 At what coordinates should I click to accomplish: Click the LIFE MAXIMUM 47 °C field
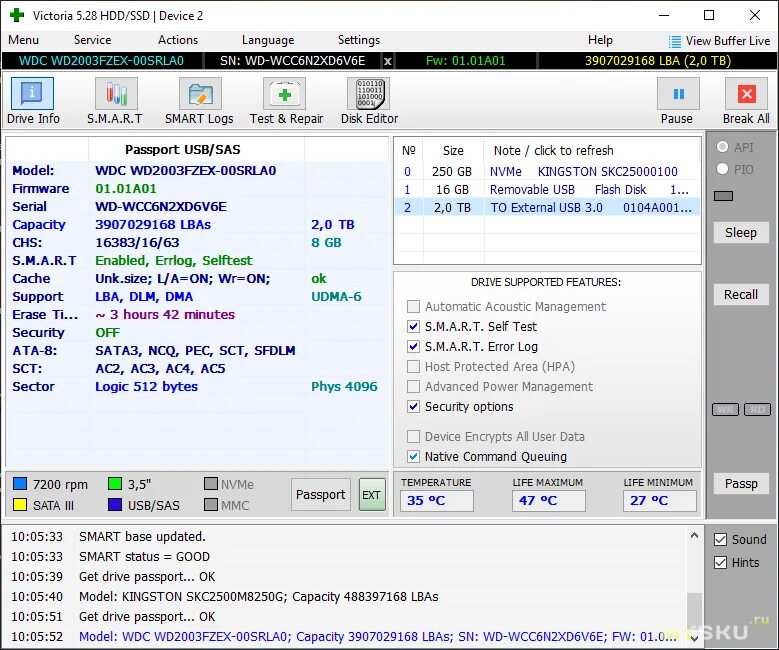[x=548, y=500]
